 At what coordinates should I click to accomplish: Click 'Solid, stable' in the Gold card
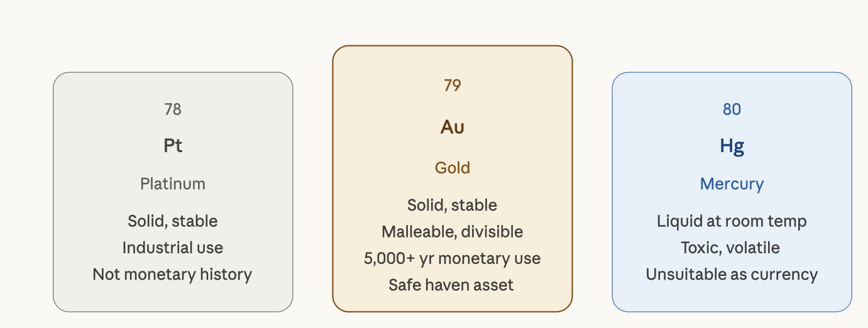[x=453, y=205]
